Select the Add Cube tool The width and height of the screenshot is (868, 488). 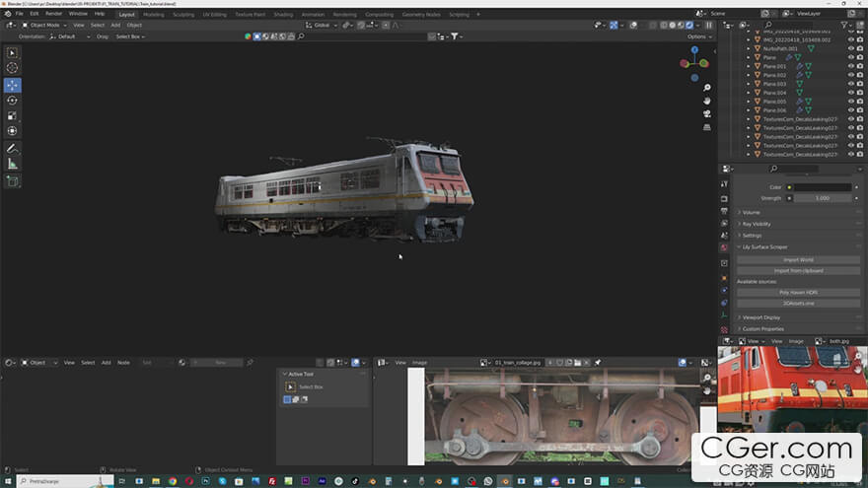(12, 181)
